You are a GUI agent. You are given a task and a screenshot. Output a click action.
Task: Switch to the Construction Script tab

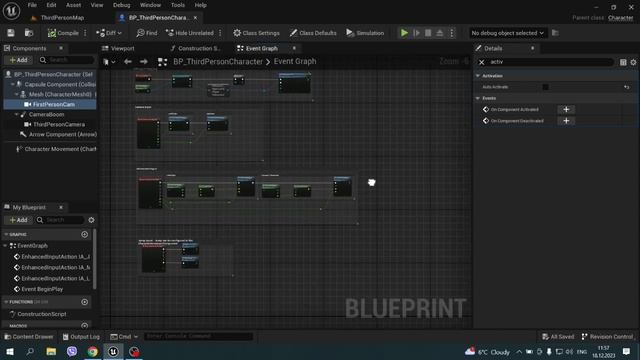(x=195, y=48)
